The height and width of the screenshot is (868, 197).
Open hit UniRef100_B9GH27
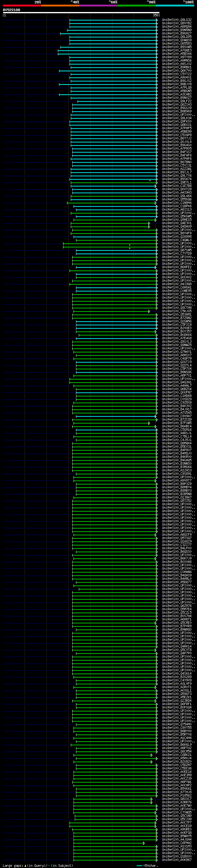coord(177,33)
